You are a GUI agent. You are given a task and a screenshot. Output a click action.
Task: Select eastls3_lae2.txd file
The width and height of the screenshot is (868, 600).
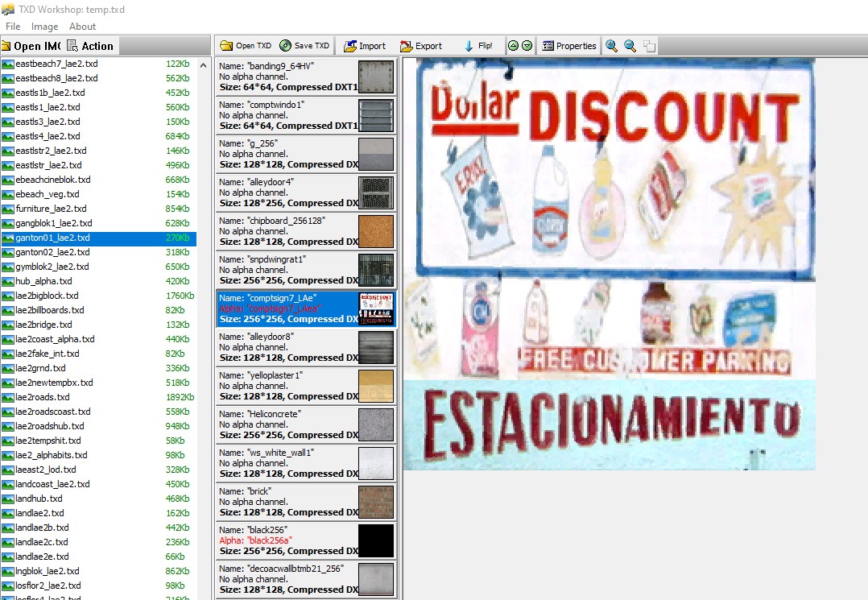(98, 122)
